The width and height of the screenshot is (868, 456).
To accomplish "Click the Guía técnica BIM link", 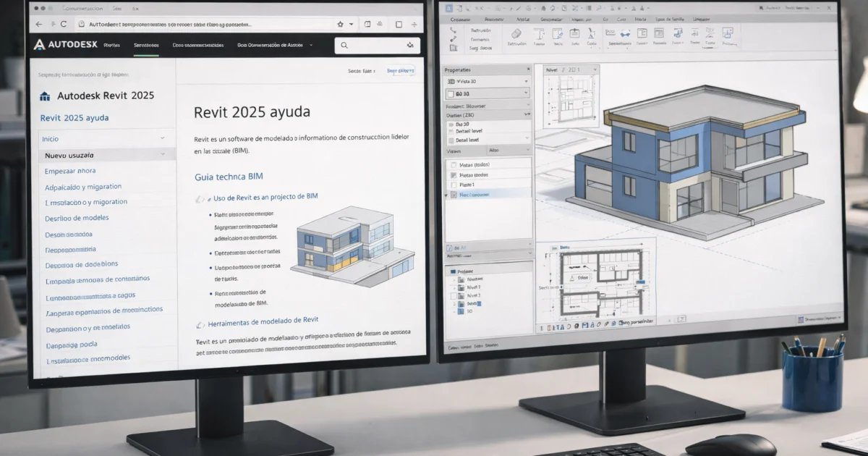I will point(228,176).
